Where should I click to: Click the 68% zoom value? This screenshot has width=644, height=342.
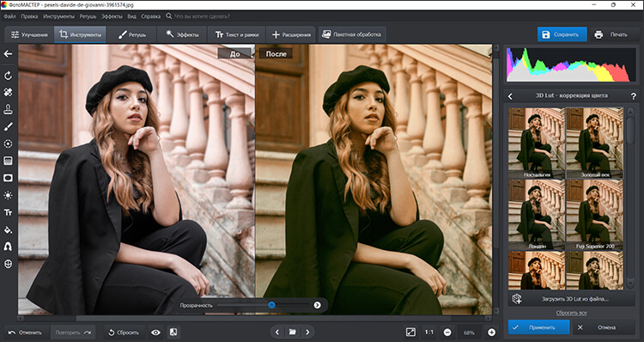point(470,333)
